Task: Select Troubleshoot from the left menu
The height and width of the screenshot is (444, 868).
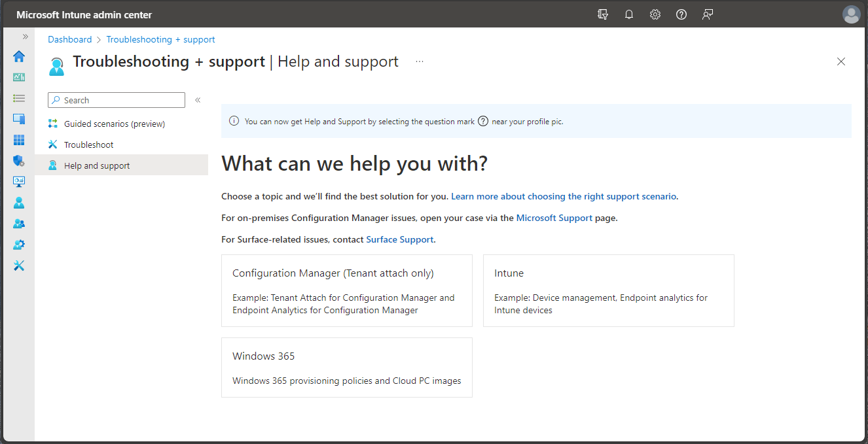Action: pyautogui.click(x=87, y=144)
